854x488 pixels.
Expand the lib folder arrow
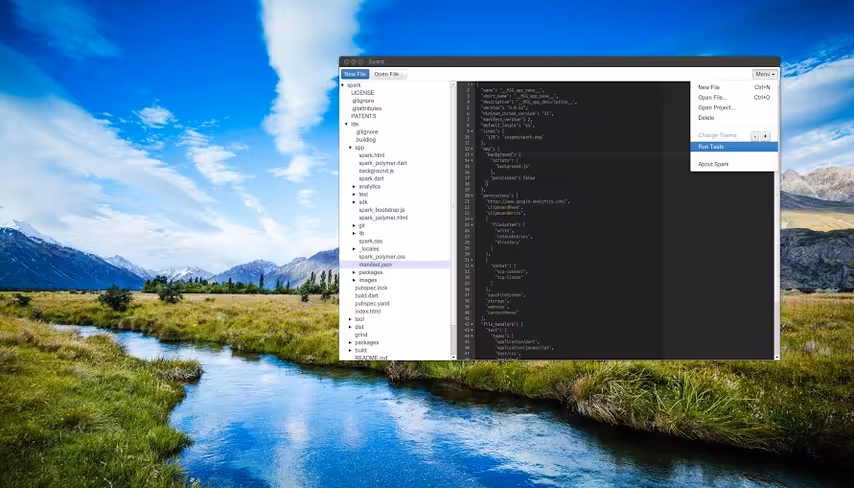tap(355, 233)
